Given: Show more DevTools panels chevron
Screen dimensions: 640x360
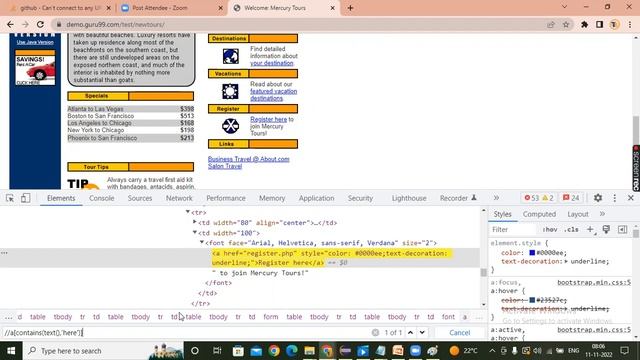Looking at the screenshot, I should click(x=496, y=198).
